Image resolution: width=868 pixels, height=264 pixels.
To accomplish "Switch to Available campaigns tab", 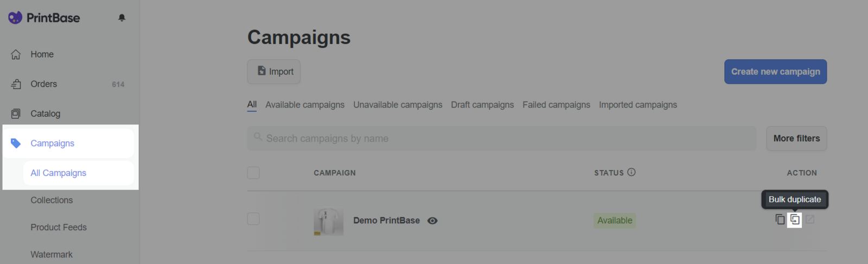I will coord(305,105).
